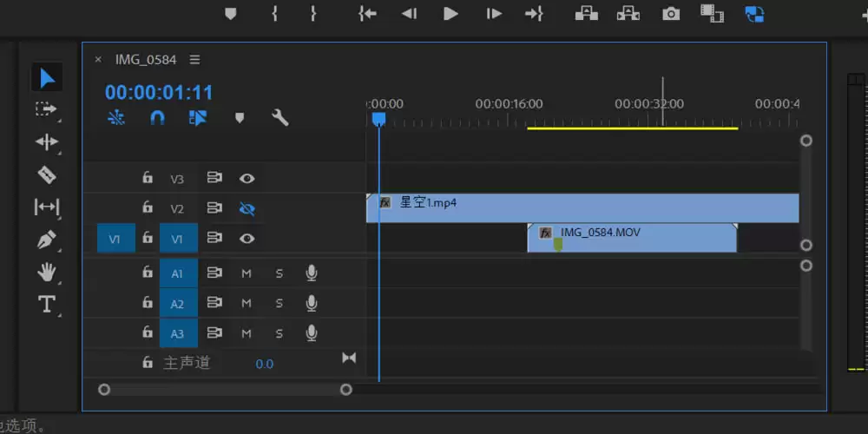This screenshot has width=868, height=434.
Task: Toggle lock on track V2
Action: (148, 207)
